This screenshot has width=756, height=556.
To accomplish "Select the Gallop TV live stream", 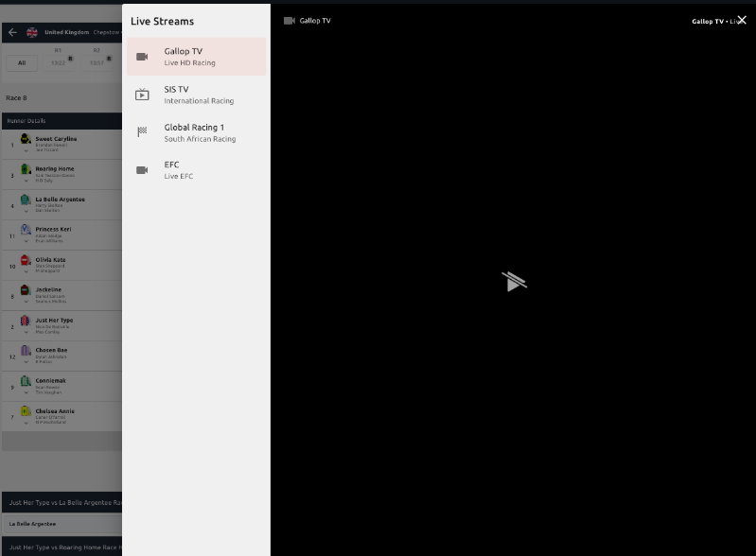I will point(196,57).
